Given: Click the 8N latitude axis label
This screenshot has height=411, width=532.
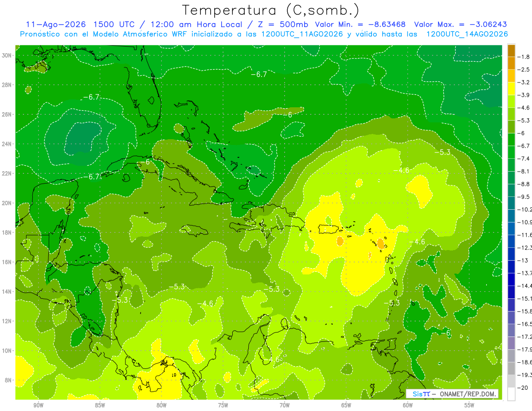Looking at the screenshot, I should point(8,380).
